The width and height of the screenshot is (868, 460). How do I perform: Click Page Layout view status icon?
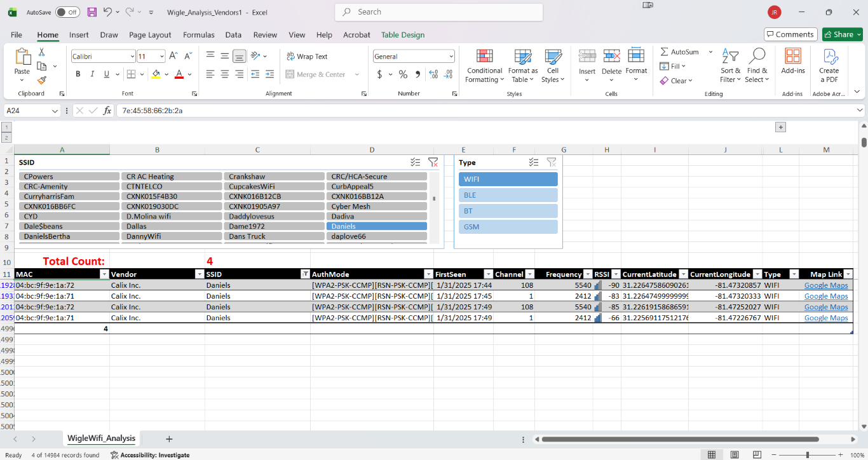pos(735,455)
